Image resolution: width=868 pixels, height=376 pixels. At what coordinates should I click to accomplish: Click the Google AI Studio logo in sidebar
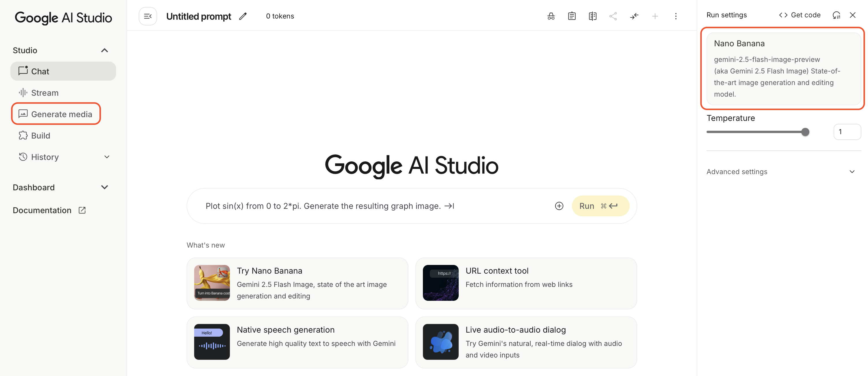[x=63, y=18]
